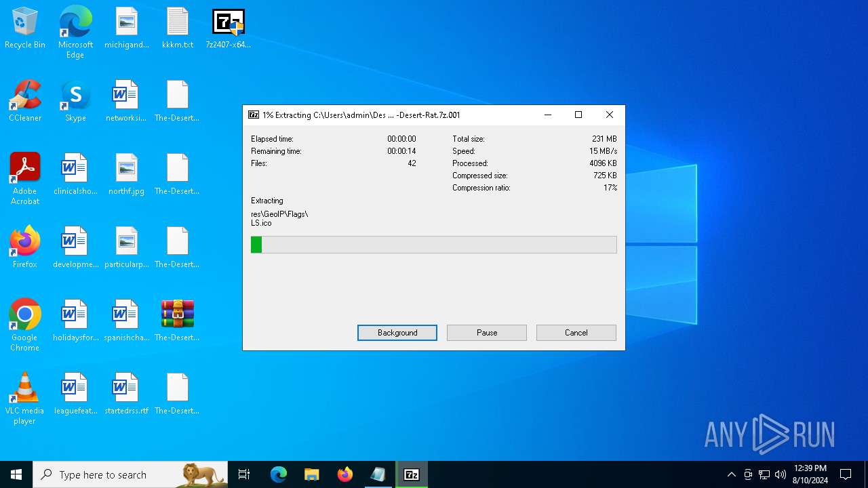Select the developme... Word document
Image resolution: width=868 pixels, height=488 pixels.
(75, 248)
